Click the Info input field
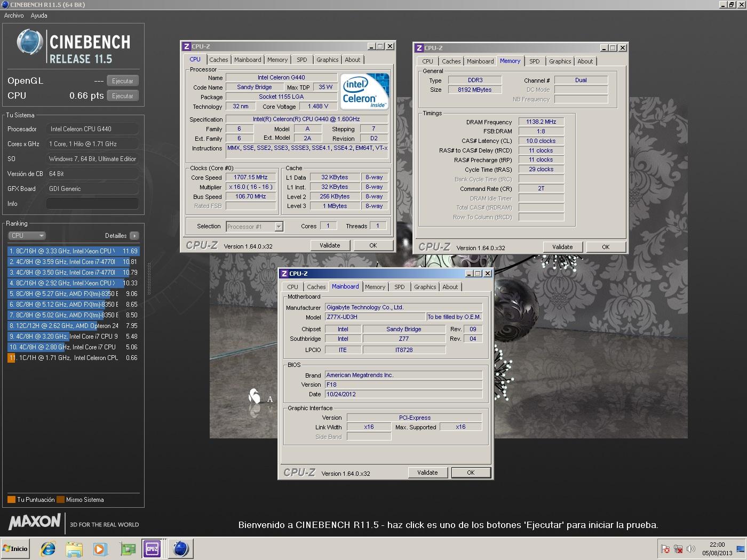747x560 pixels. pyautogui.click(x=92, y=204)
